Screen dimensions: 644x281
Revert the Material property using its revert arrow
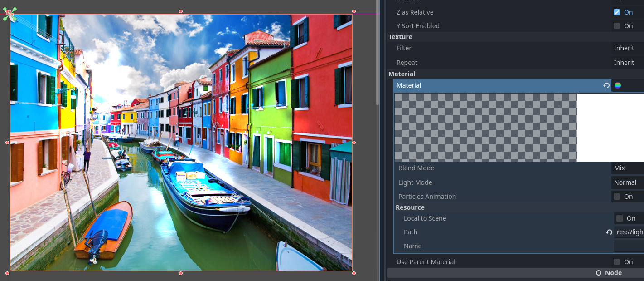coord(606,85)
